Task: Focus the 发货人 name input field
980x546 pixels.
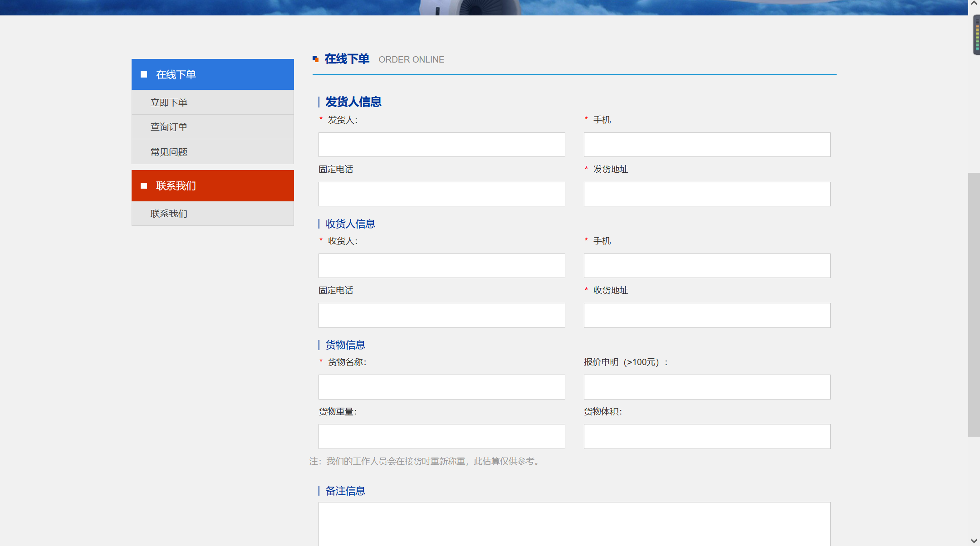Action: click(x=441, y=145)
